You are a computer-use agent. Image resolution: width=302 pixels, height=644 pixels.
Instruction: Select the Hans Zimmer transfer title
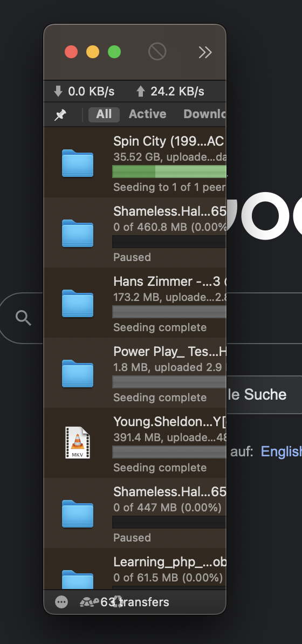(169, 282)
